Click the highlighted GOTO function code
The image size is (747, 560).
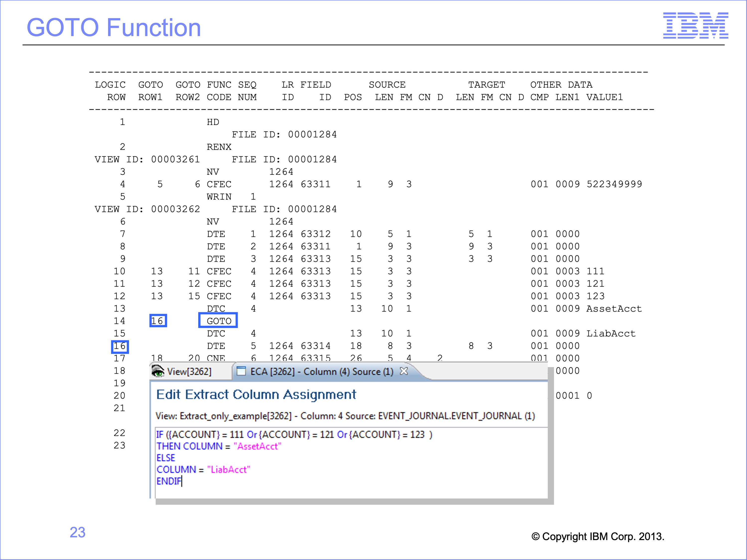click(218, 320)
